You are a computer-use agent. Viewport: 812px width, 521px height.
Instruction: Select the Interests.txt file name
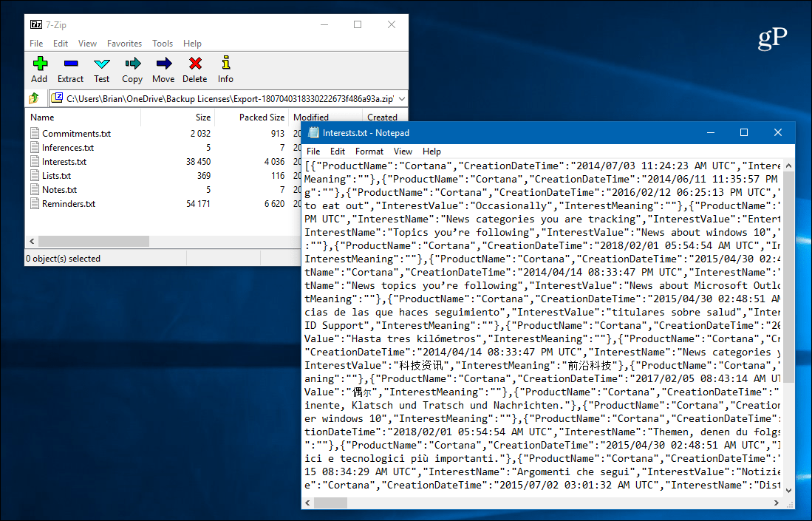pos(64,162)
